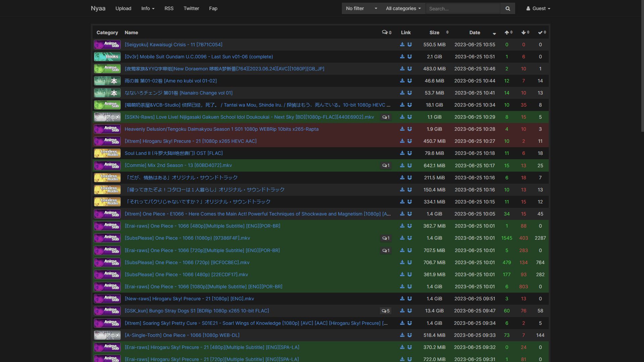Open the Info menu in navbar
Screen dimensions: 644x362
(148, 9)
